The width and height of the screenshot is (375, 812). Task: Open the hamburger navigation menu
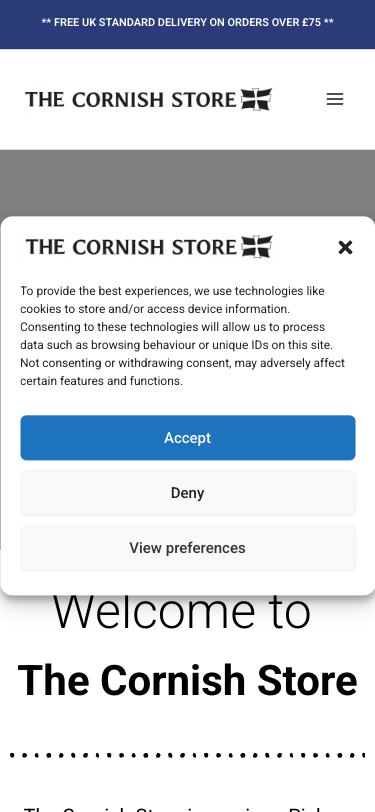point(335,99)
